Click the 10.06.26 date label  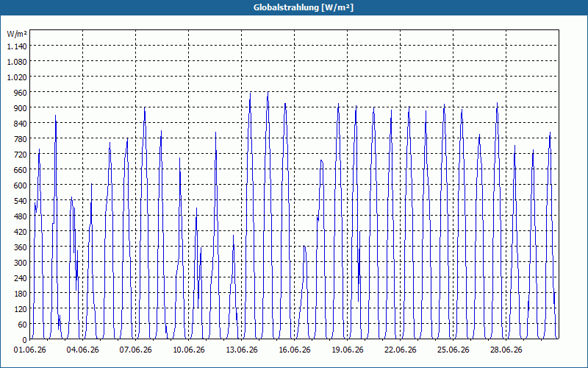coord(189,350)
